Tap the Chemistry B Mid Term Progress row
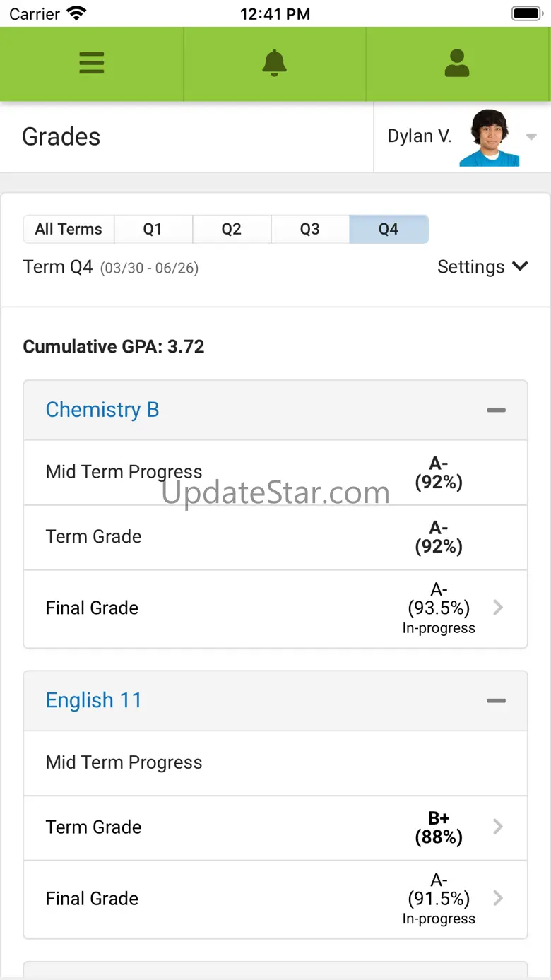This screenshot has width=551, height=980. [275, 472]
